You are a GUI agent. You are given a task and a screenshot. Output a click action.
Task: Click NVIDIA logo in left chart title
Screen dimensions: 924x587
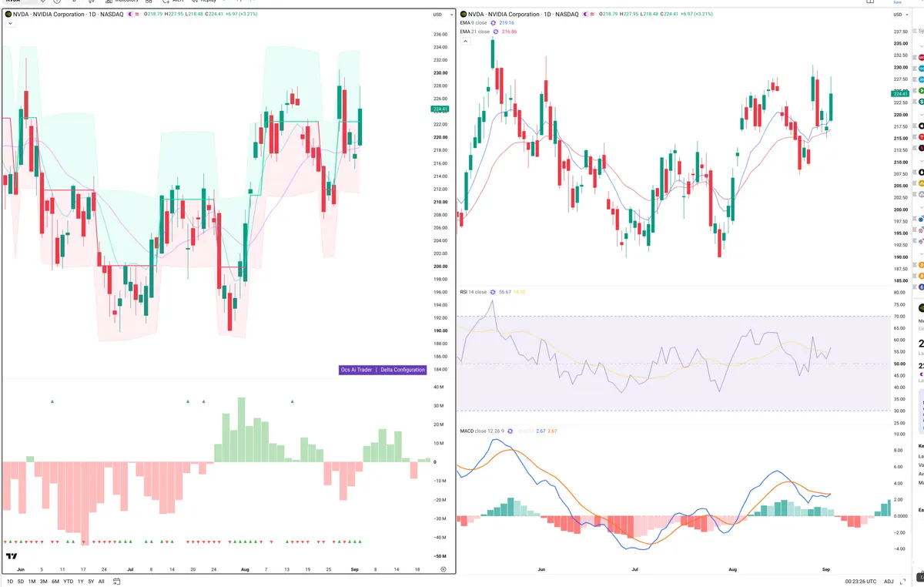click(8, 15)
